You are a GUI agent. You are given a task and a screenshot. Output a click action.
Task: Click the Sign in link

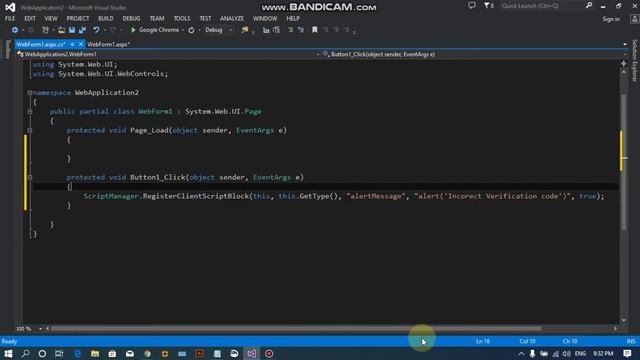pos(611,19)
